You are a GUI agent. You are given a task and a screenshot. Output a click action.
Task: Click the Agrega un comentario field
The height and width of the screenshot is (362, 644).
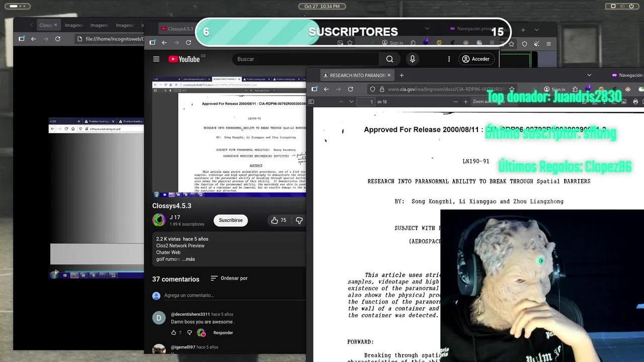coord(234,295)
